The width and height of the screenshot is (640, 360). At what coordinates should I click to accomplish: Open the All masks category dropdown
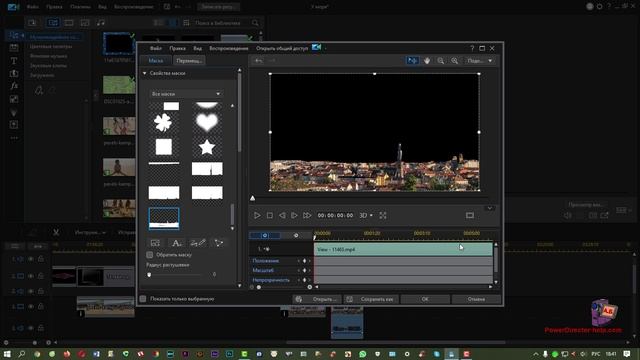click(x=186, y=94)
